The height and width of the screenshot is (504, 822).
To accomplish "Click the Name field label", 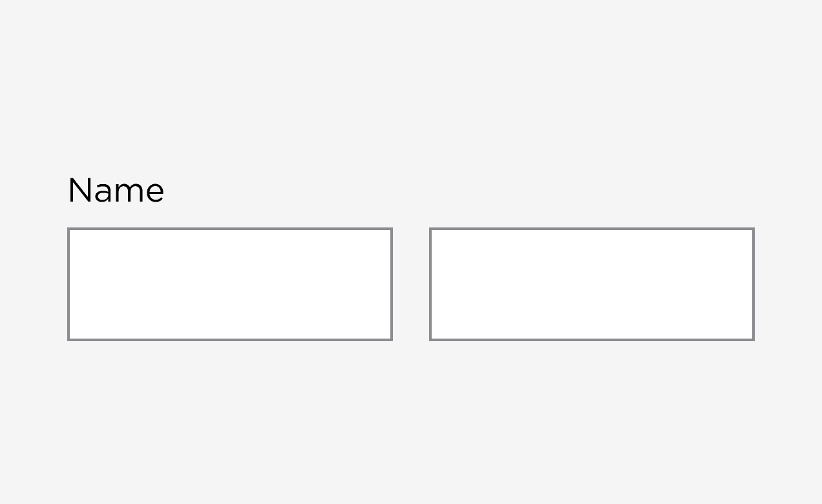I will tap(116, 191).
